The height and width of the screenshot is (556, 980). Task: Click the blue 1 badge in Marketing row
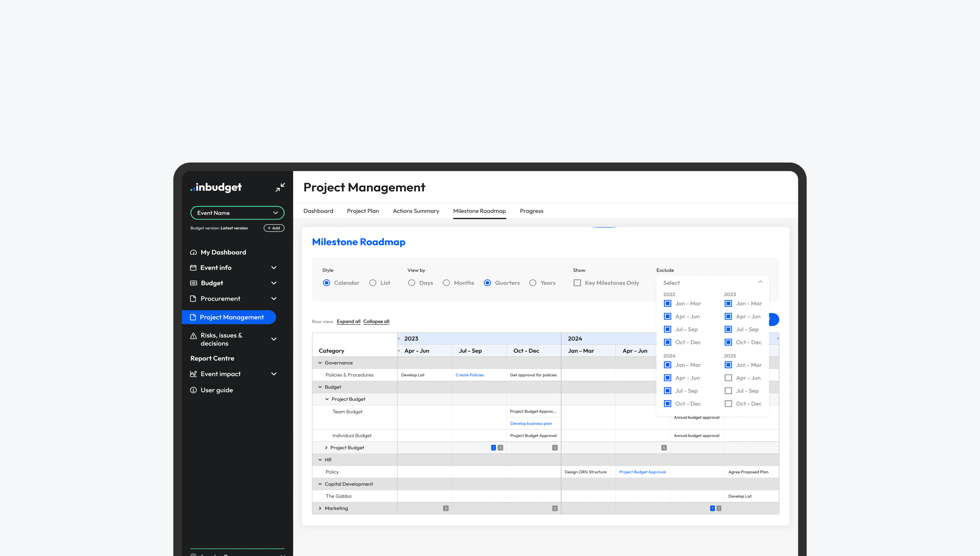(712, 508)
